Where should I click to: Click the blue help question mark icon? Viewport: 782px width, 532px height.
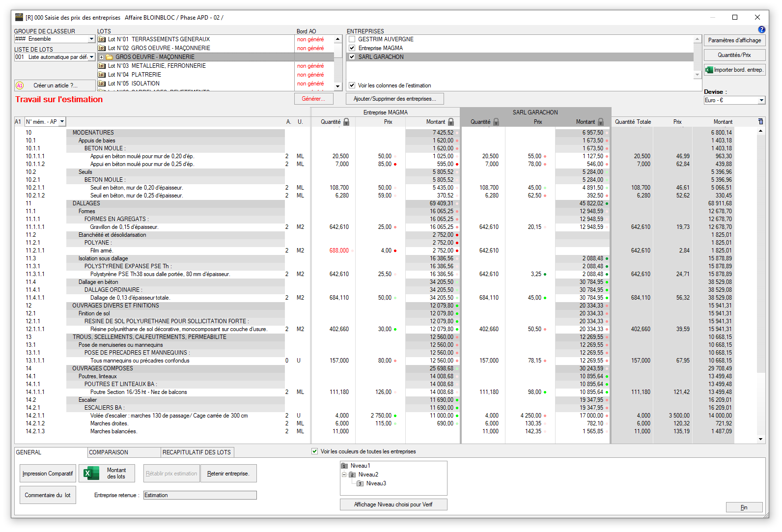click(x=761, y=29)
